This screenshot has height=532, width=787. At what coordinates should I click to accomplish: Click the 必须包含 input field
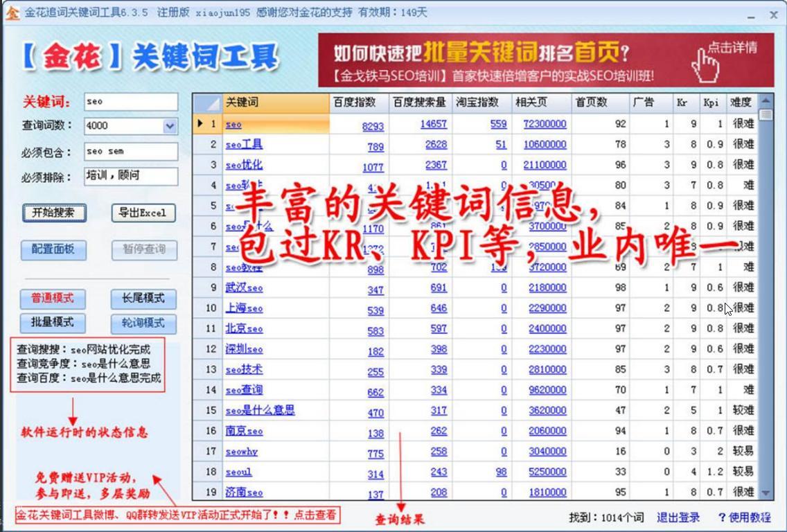click(131, 152)
